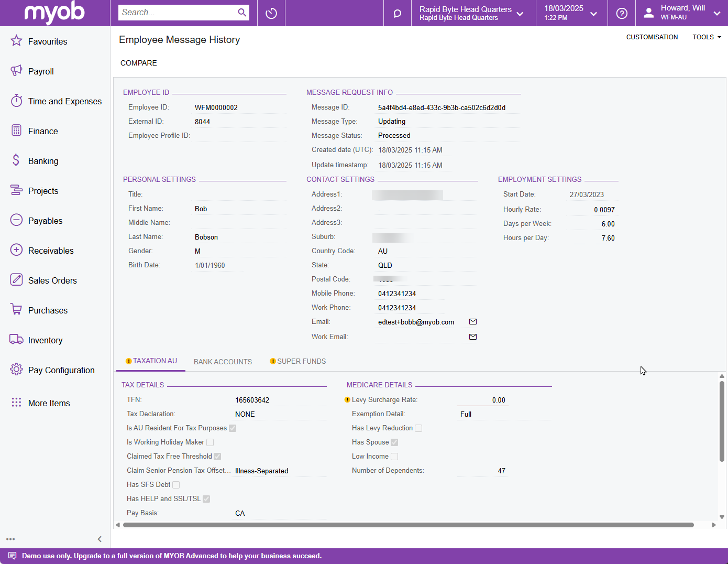Switch to the BANK ACCOUNTS tab
The width and height of the screenshot is (728, 564).
[223, 362]
